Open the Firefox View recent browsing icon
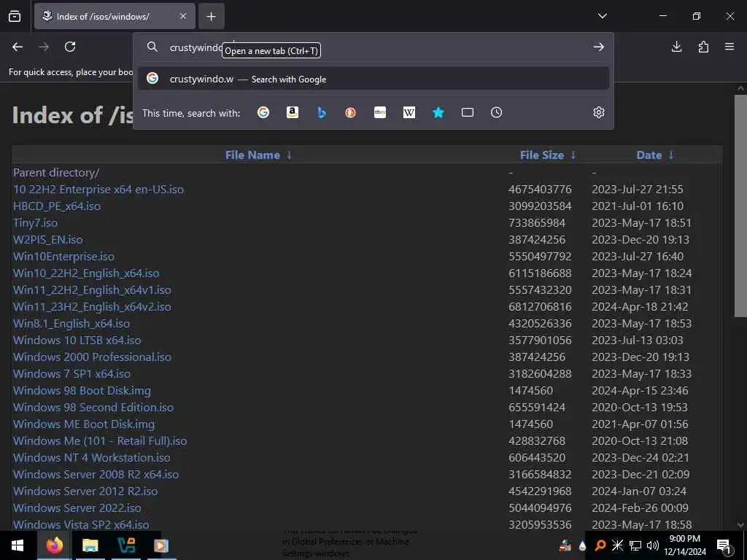The image size is (747, 560). pyautogui.click(x=15, y=16)
